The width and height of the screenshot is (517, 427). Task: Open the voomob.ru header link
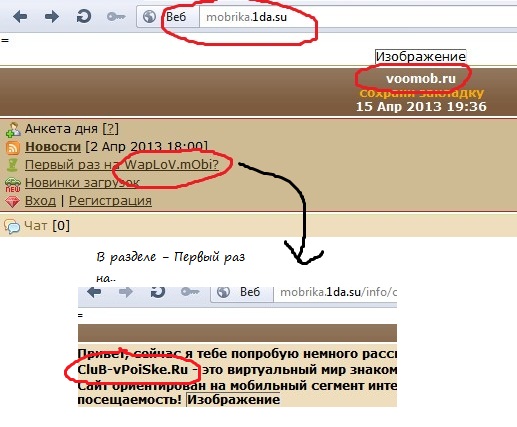(421, 79)
